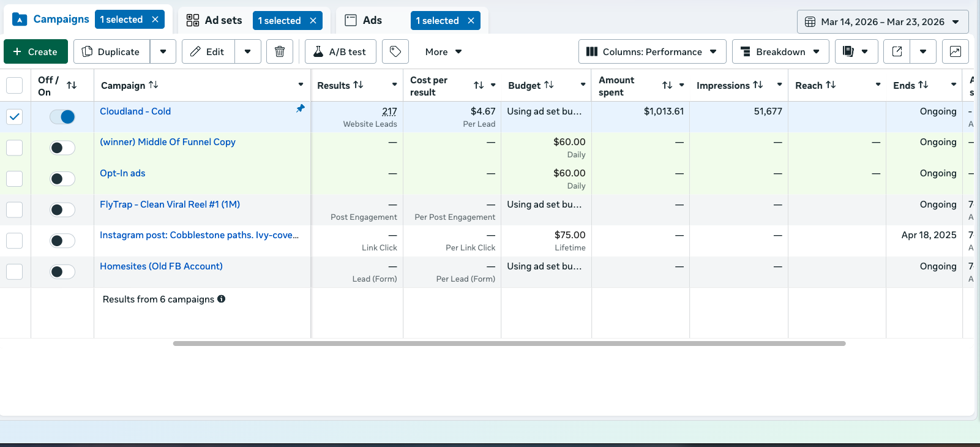
Task: Click the pin icon on Cloudland - Cold
Action: 300,108
